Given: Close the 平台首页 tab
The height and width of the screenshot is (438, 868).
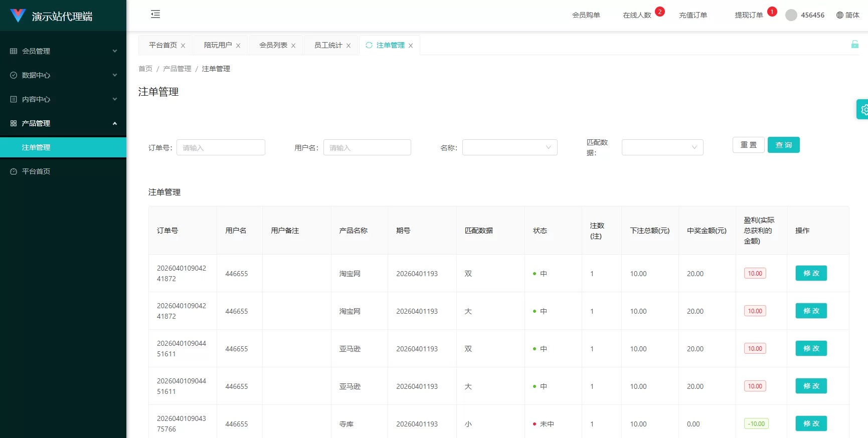Looking at the screenshot, I should click(x=183, y=46).
